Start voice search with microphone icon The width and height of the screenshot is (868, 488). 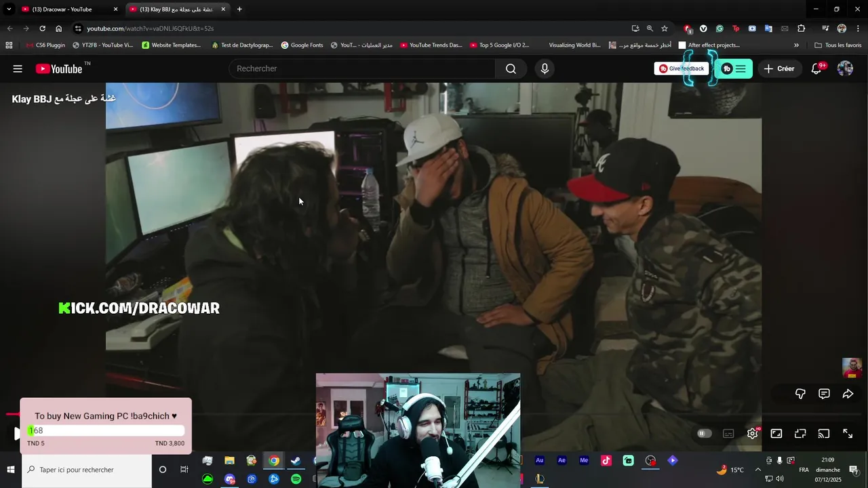(x=545, y=68)
